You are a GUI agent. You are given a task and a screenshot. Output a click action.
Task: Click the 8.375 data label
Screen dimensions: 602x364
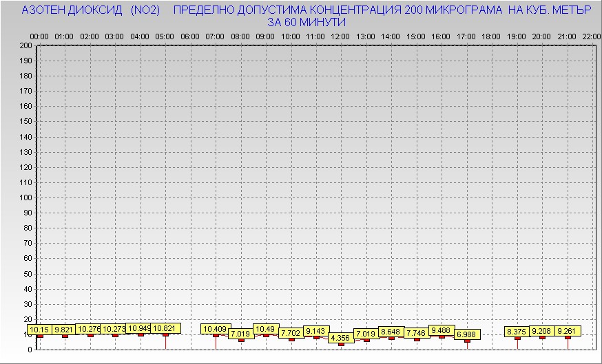[517, 332]
